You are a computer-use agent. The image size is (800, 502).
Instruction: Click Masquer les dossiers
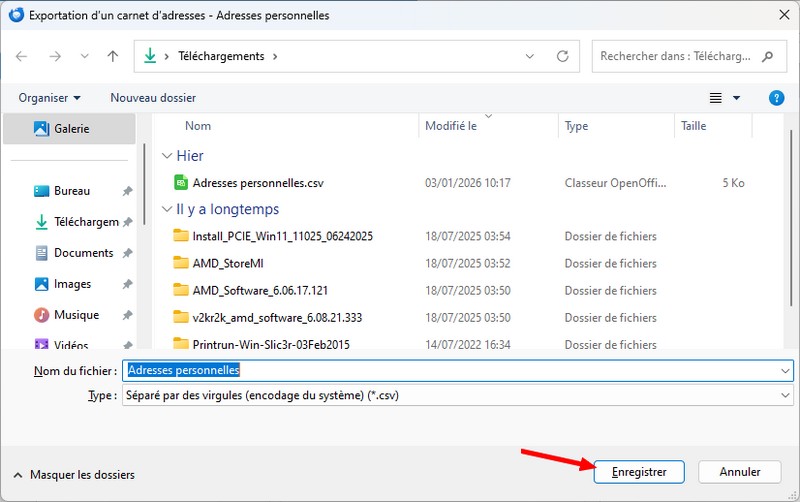(x=73, y=475)
